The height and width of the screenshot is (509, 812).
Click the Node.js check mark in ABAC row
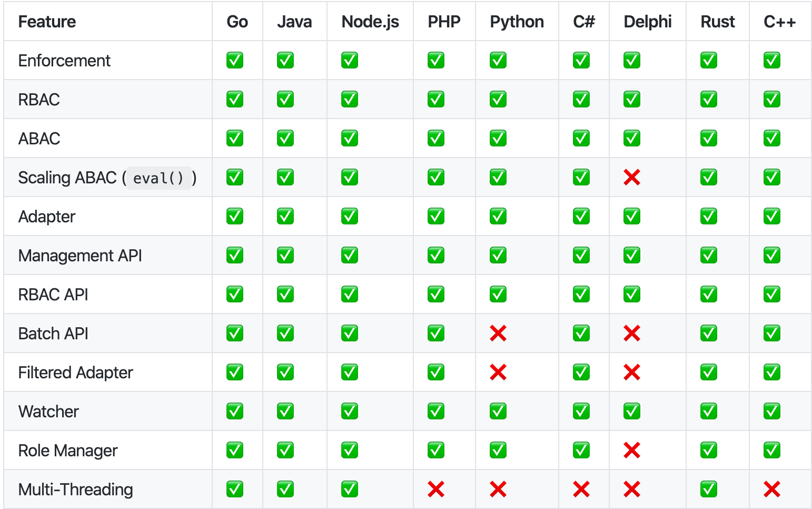(x=350, y=139)
